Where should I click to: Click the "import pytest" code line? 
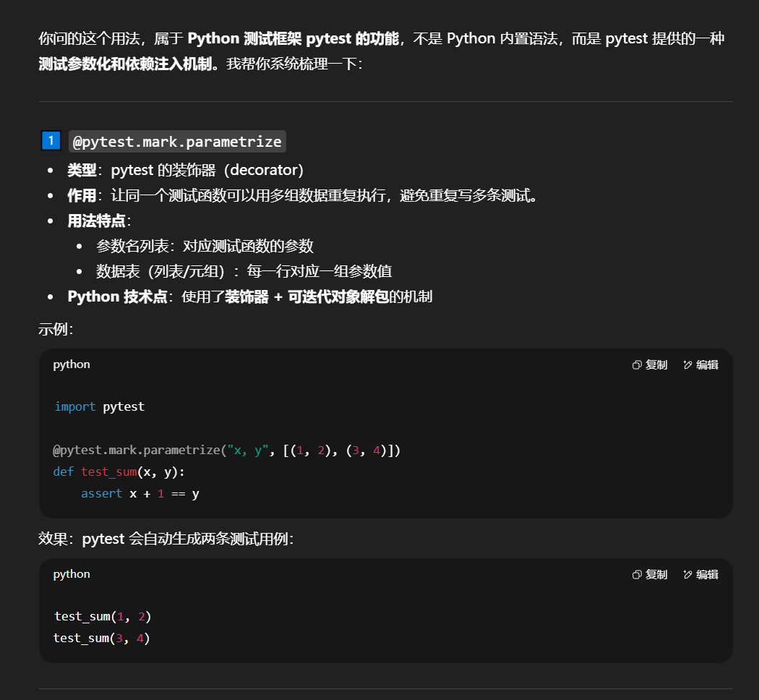99,406
